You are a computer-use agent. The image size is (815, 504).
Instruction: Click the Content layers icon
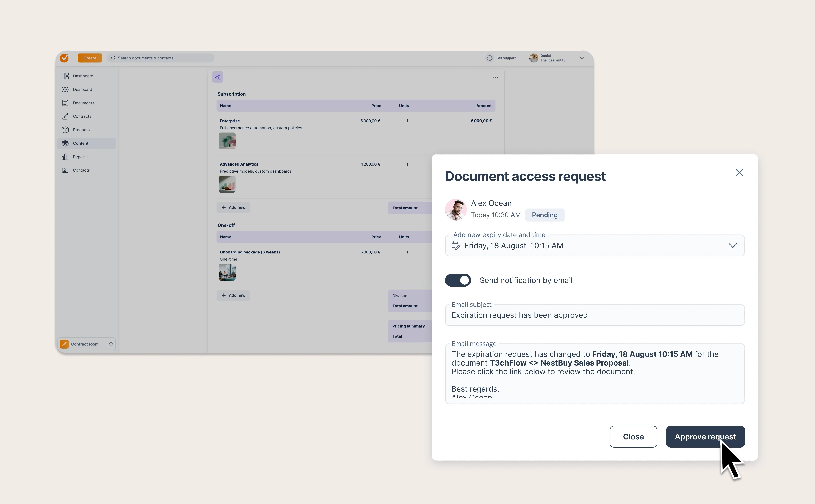[x=65, y=143]
